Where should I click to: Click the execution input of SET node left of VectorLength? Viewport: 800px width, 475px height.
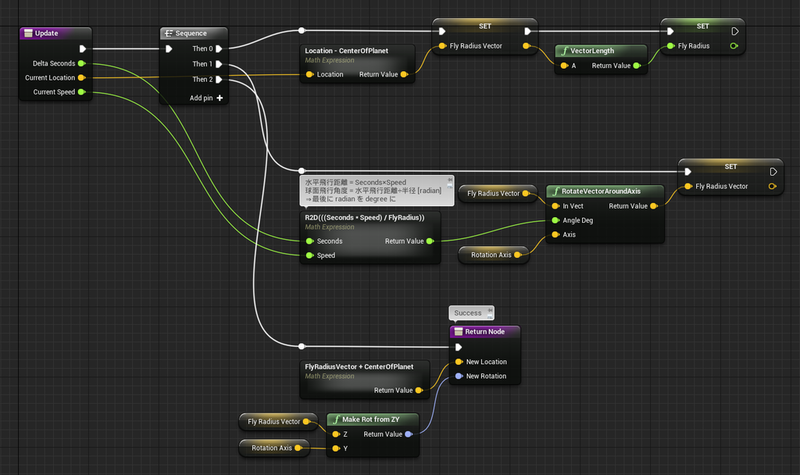click(442, 31)
